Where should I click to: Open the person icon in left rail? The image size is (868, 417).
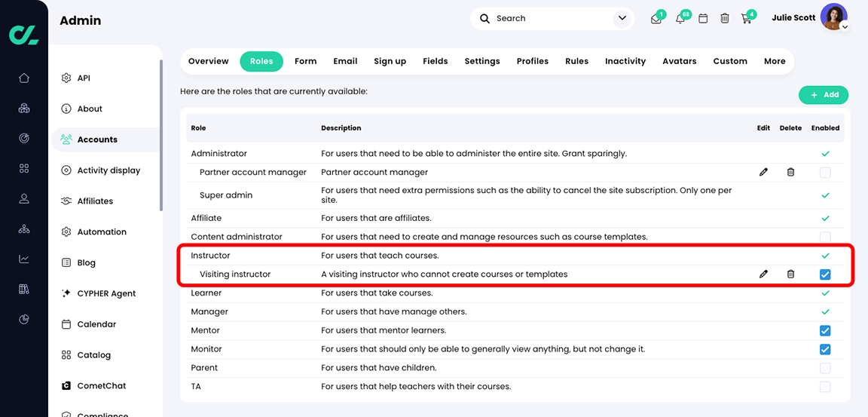(x=24, y=198)
